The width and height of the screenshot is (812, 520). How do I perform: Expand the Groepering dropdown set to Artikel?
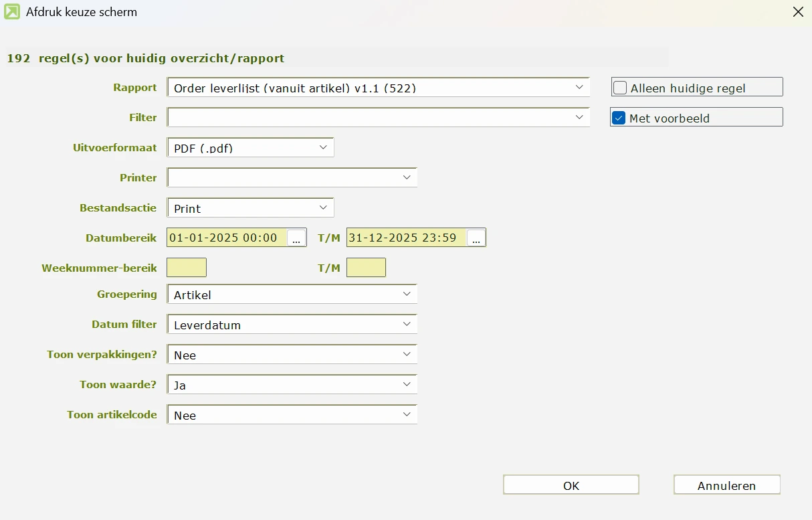[x=406, y=294]
